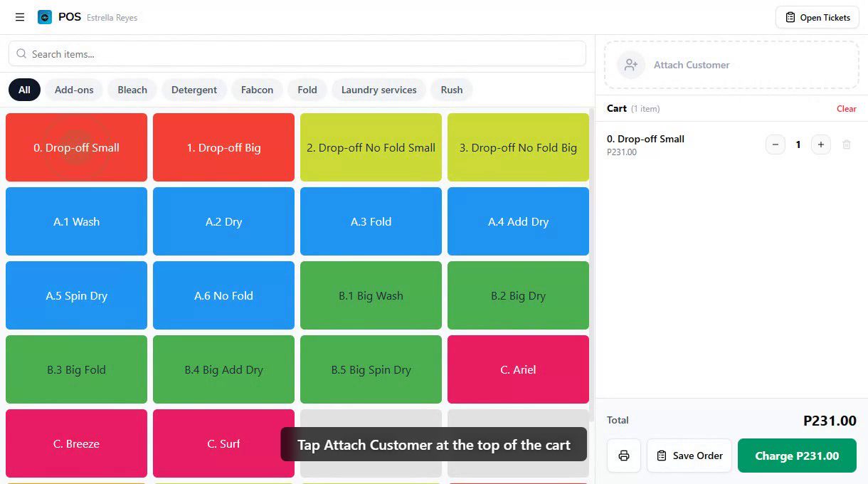Clear all items from the cart
868x484 pixels.
[847, 109]
